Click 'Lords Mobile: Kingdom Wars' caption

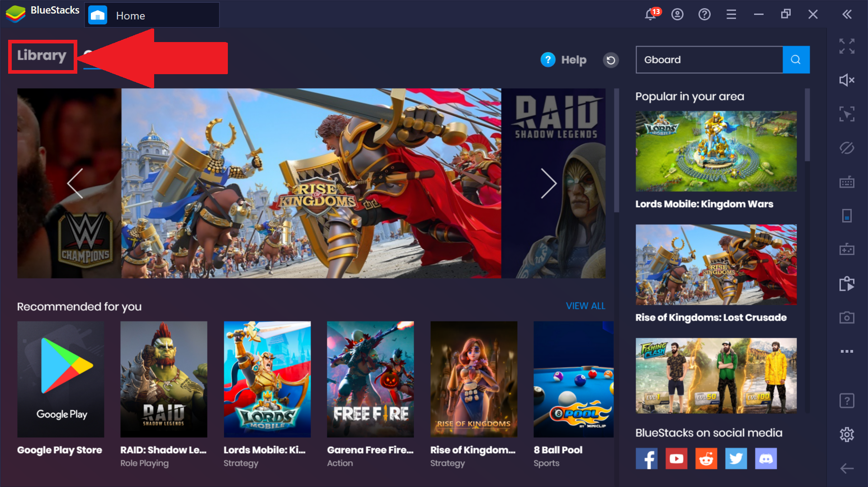(704, 204)
